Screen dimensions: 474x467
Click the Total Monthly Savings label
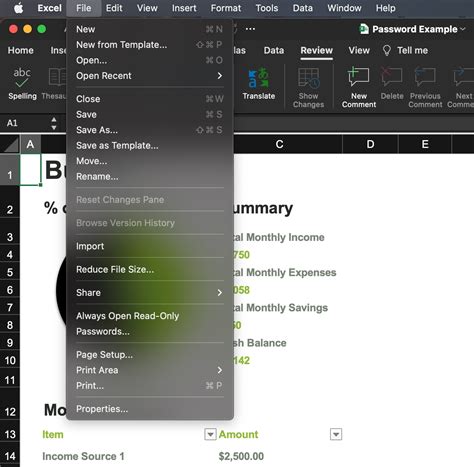coord(281,308)
